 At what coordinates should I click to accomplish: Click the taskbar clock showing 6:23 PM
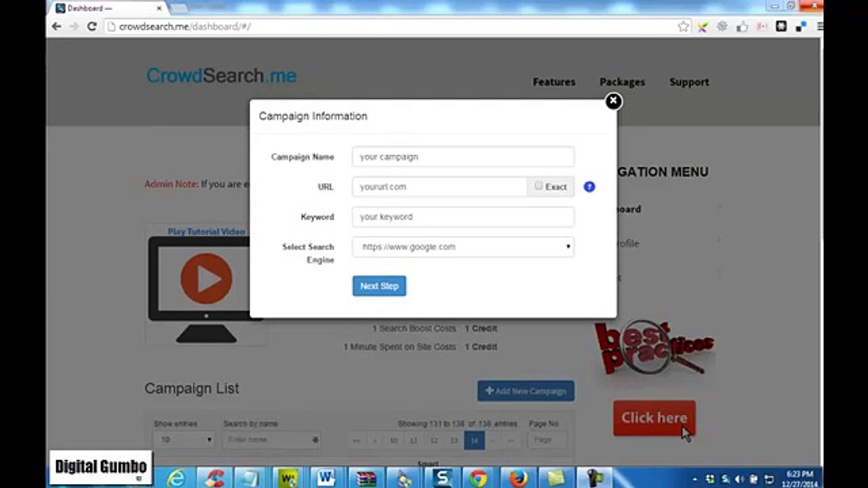[801, 479]
